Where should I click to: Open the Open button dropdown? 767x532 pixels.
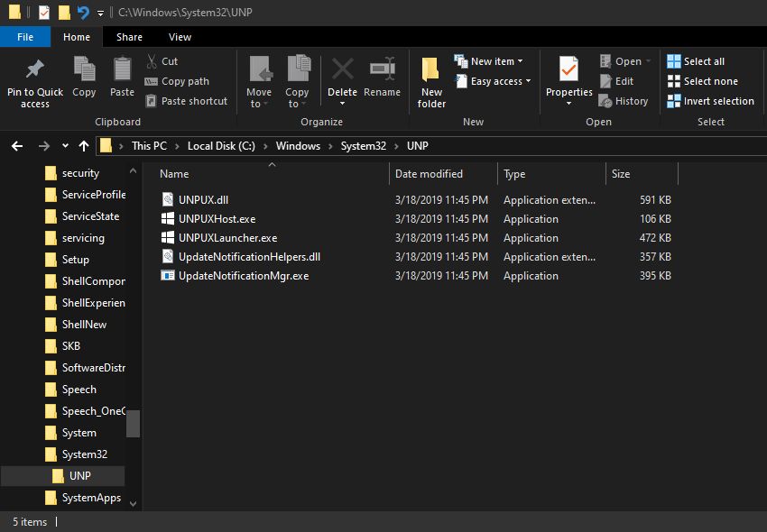648,61
